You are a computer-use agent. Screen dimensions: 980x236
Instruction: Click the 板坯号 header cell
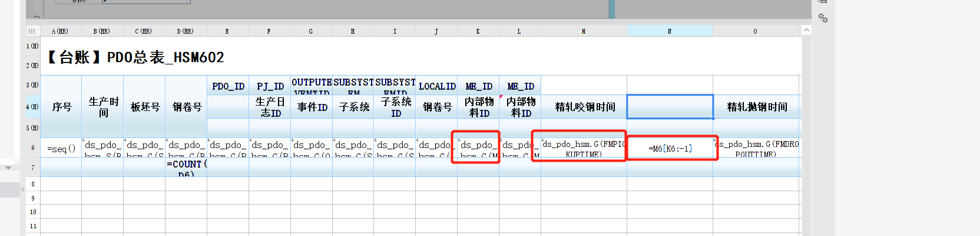tap(145, 107)
